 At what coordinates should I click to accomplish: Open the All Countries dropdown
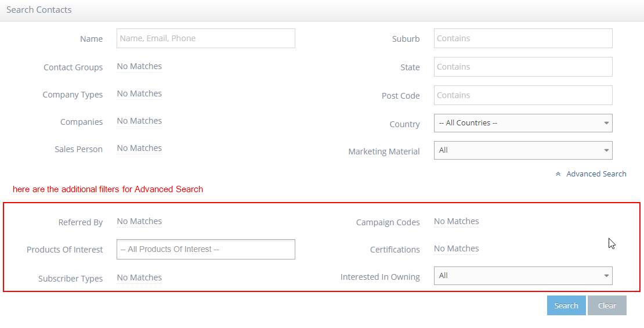coord(523,123)
